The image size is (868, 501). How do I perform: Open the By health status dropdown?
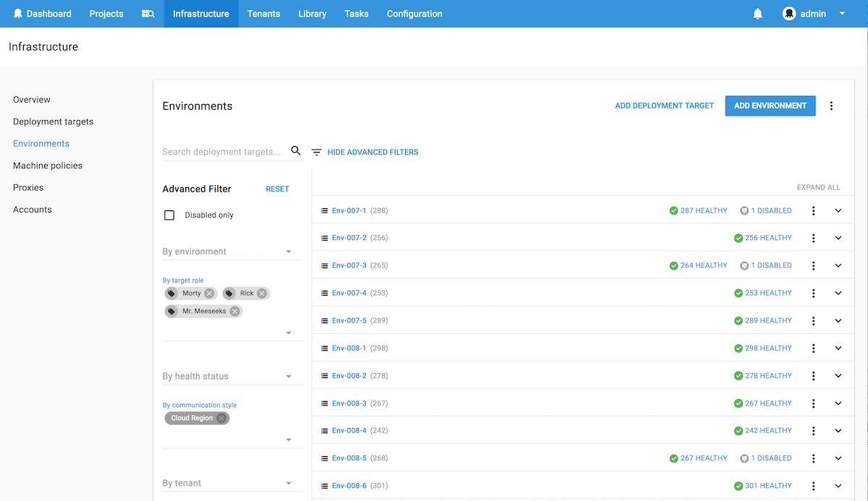[x=227, y=376]
